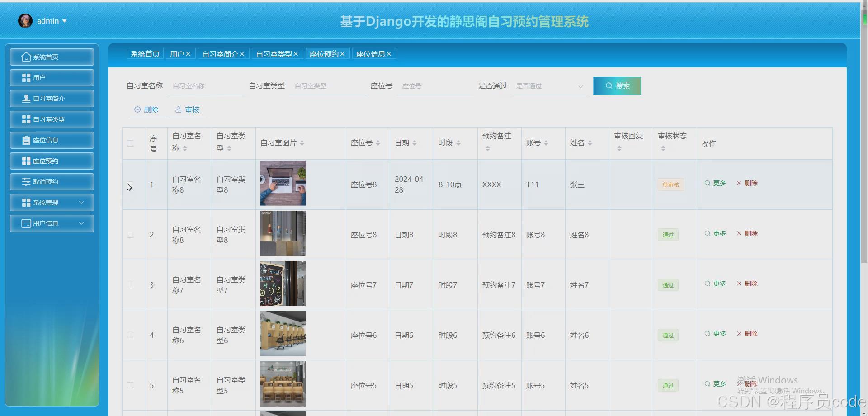Viewport: 868px width, 416px height.
Task: Click 更多 for row 3
Action: [715, 284]
